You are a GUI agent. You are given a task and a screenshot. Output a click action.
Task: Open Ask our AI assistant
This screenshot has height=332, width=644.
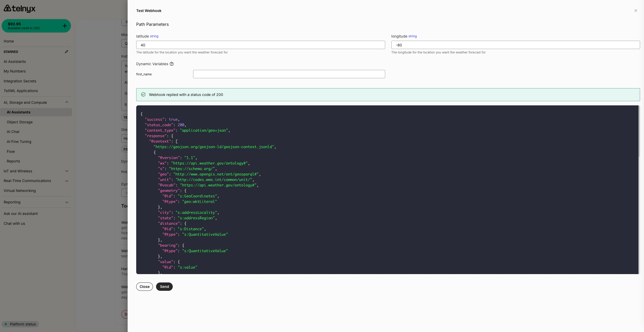point(21,213)
